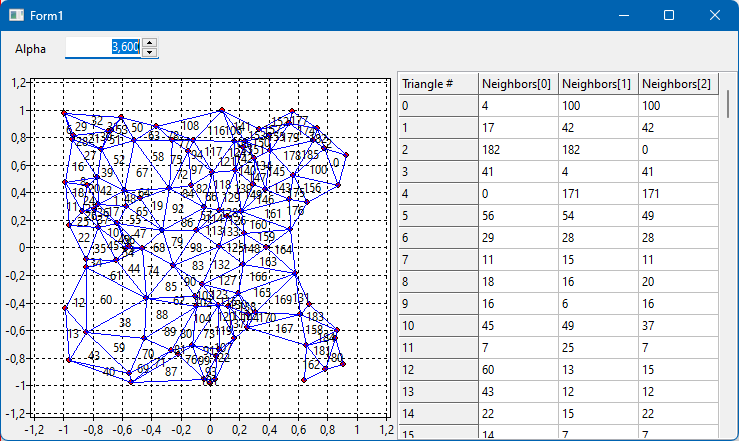
Task: Select row header for triangle 10
Action: (x=438, y=326)
